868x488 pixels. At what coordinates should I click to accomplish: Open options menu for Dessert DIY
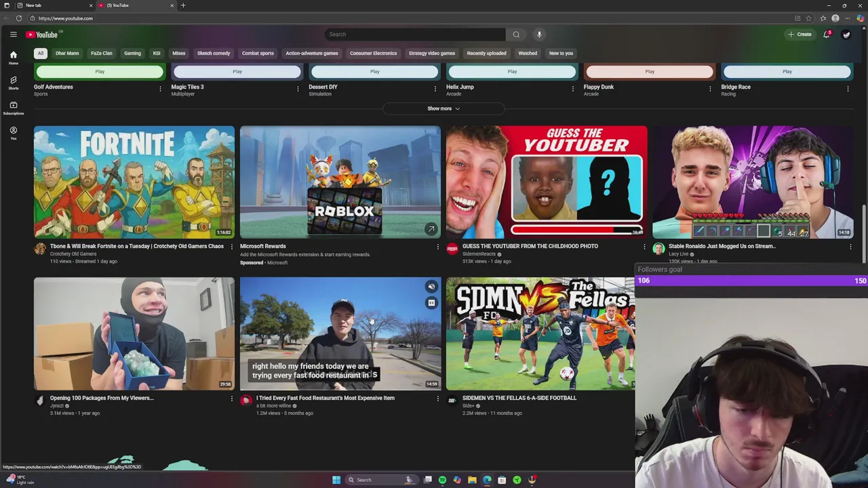[435, 88]
